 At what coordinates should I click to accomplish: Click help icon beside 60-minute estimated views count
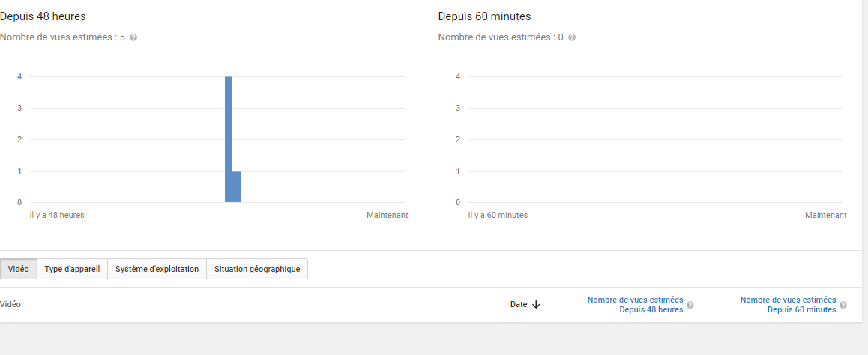(x=572, y=37)
